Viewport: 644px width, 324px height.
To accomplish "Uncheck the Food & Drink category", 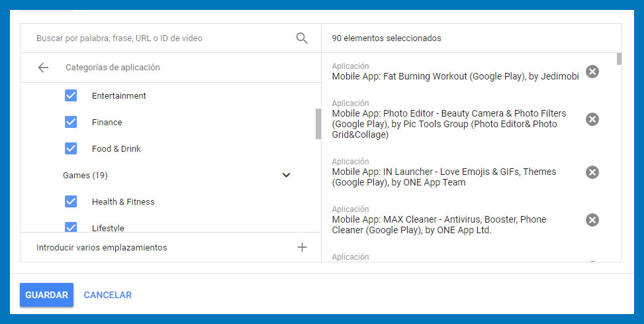I will tap(71, 148).
